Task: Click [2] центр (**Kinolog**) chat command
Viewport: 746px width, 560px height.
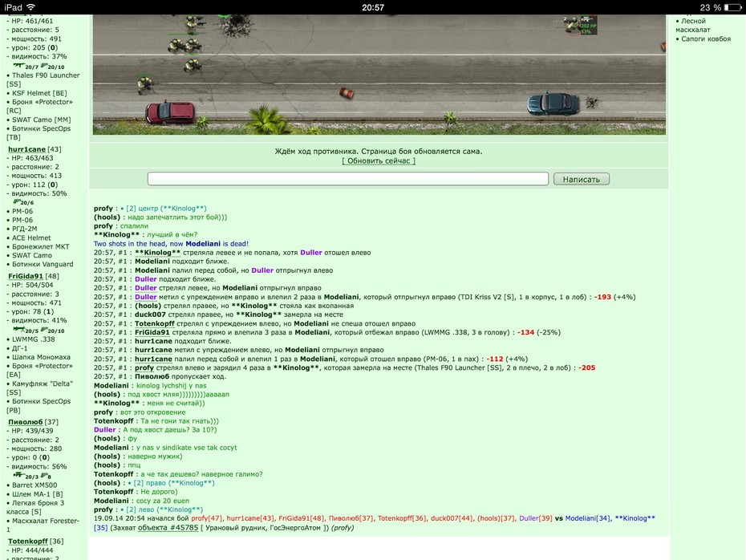Action: point(166,209)
